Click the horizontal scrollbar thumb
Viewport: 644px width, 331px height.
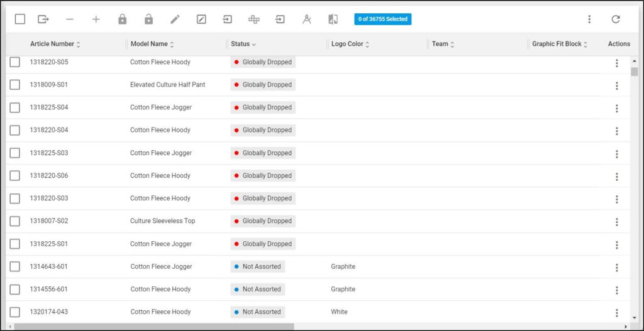coord(154,327)
